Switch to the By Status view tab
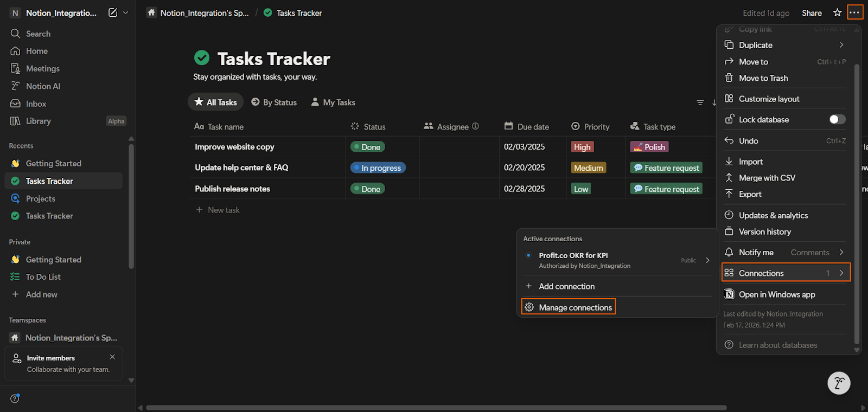The width and height of the screenshot is (868, 412). tap(274, 102)
